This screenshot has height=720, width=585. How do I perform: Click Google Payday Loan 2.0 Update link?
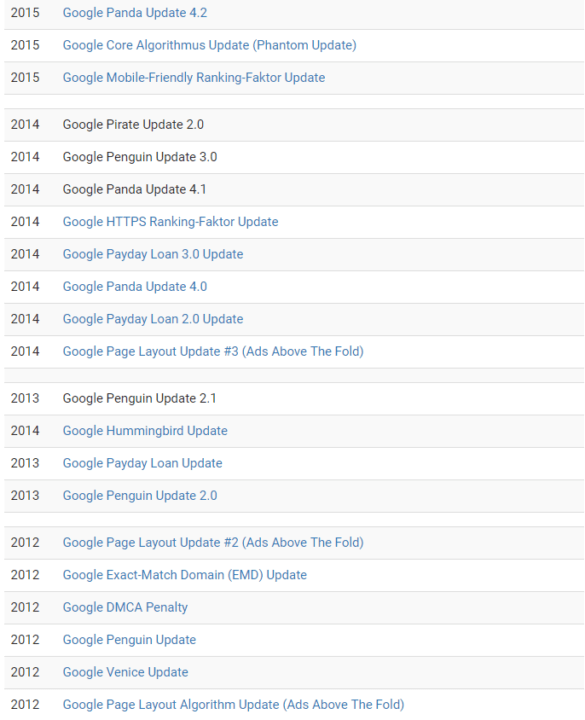(x=153, y=319)
